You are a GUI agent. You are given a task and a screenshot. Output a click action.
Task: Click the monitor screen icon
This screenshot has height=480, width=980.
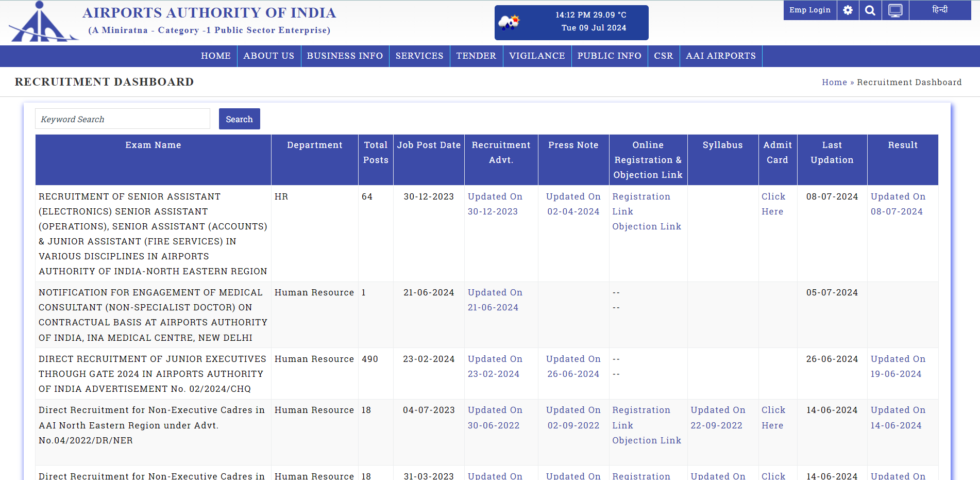point(895,10)
